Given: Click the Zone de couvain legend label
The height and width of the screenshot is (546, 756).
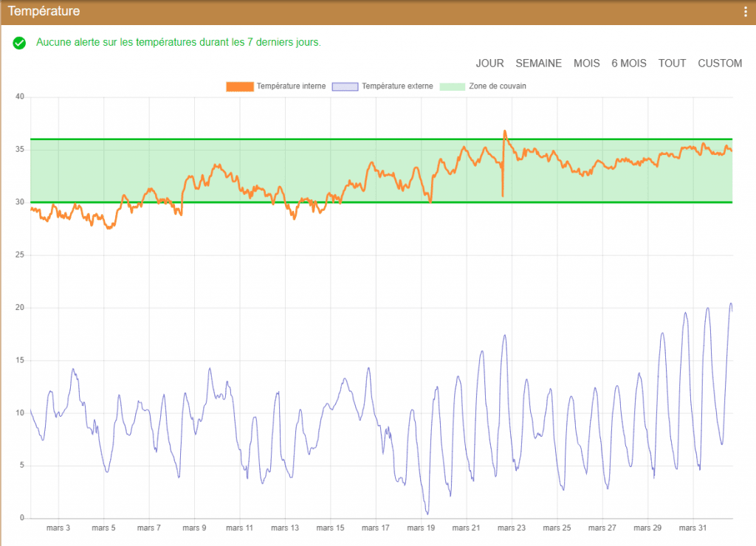Looking at the screenshot, I should (498, 86).
